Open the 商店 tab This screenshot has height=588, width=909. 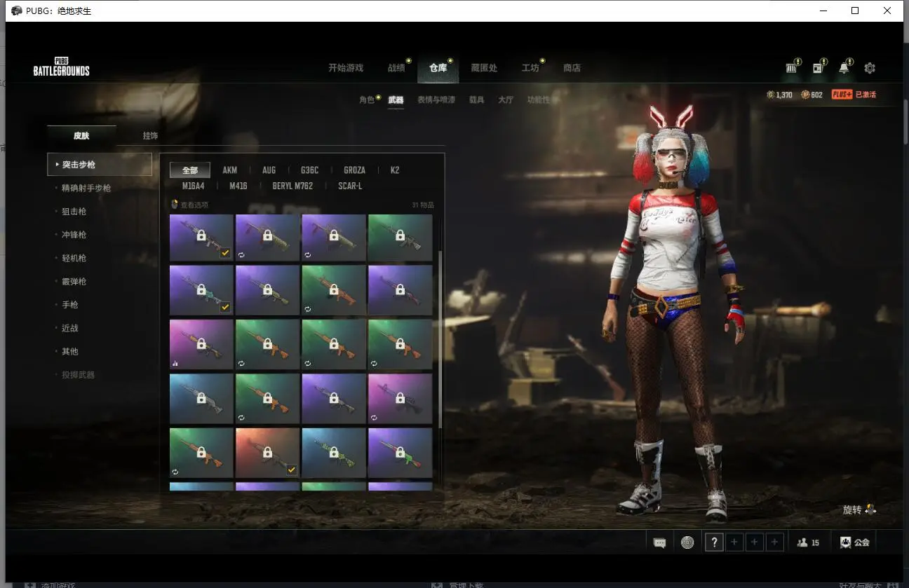coord(572,68)
